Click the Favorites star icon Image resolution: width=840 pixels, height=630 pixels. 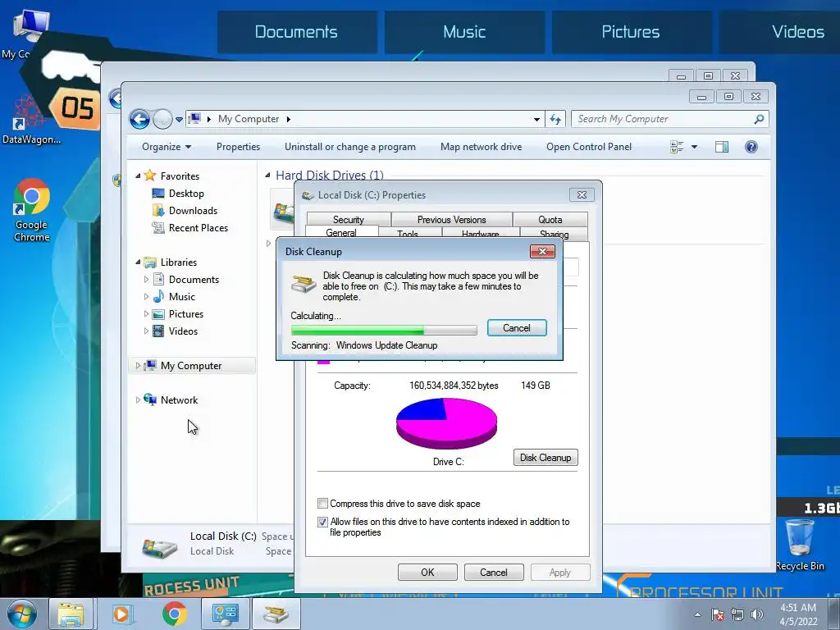150,176
